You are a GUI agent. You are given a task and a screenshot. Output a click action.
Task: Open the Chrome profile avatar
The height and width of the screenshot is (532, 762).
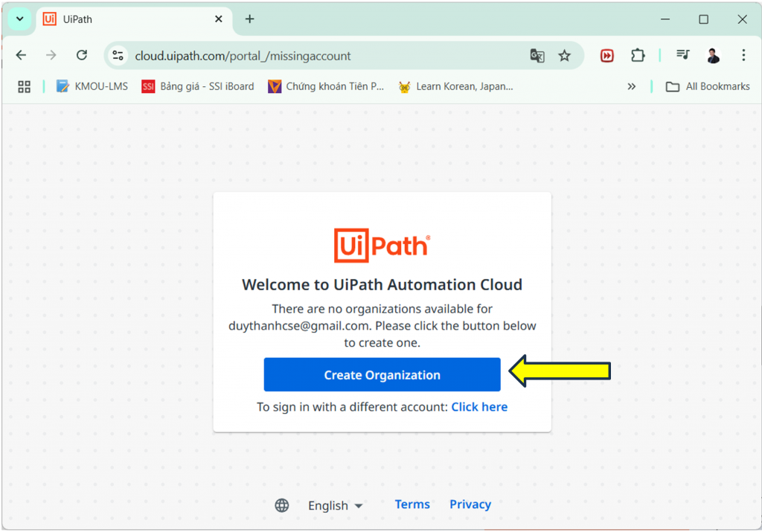pos(713,55)
